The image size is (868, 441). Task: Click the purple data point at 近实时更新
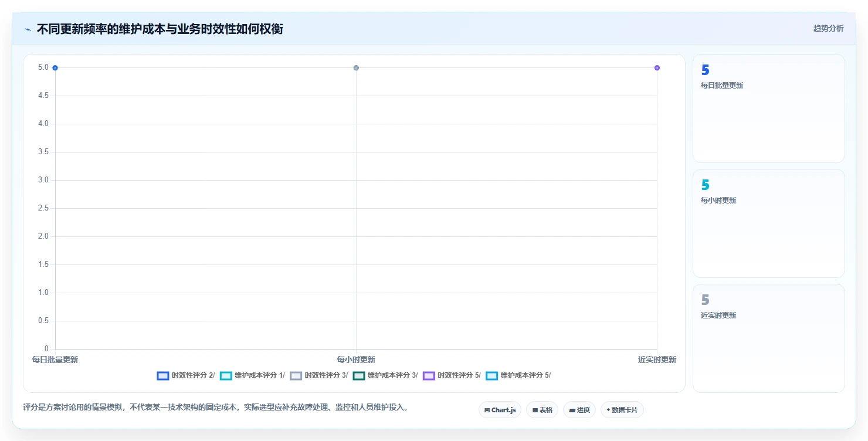point(657,68)
